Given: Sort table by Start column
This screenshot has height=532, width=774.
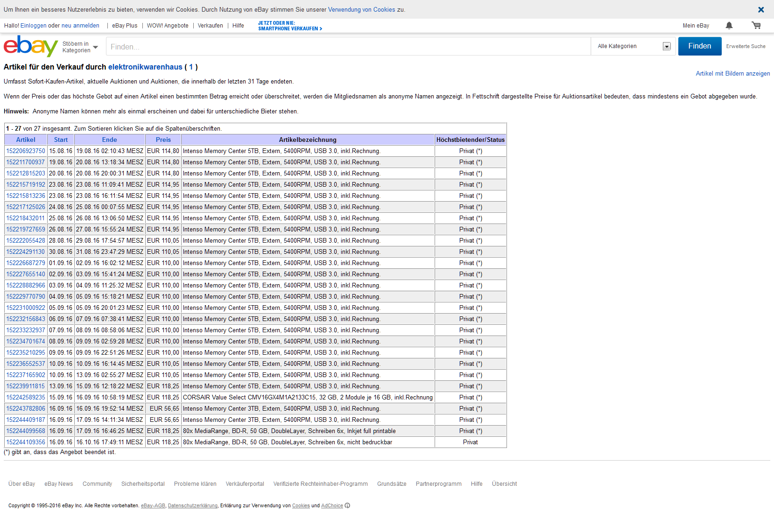Looking at the screenshot, I should [x=61, y=140].
